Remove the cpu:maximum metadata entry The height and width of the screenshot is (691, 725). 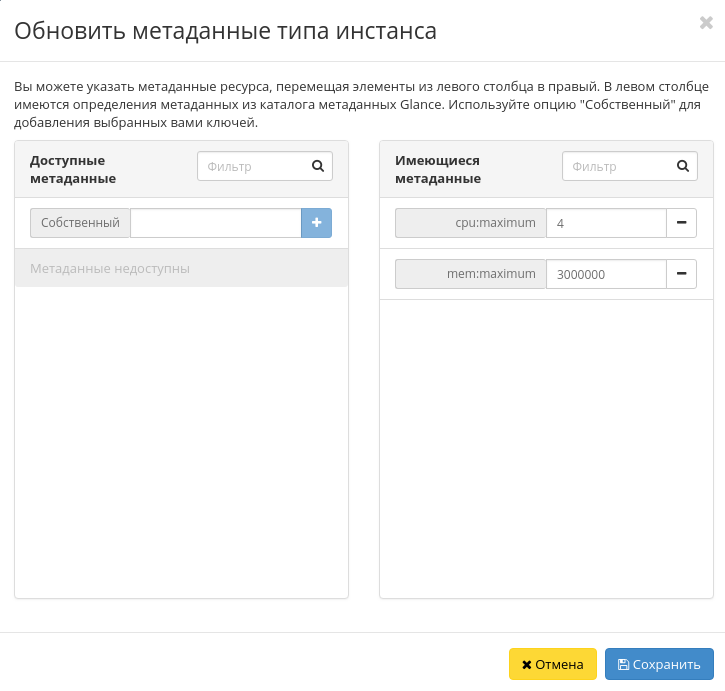pyautogui.click(x=681, y=223)
